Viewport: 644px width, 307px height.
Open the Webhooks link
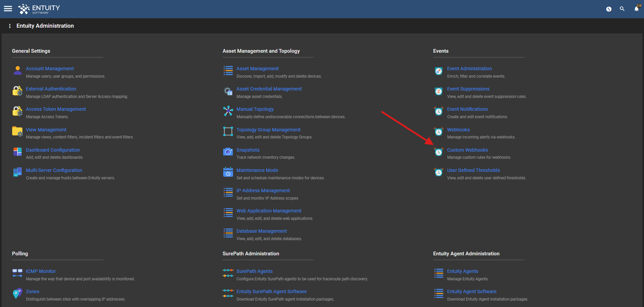click(458, 130)
